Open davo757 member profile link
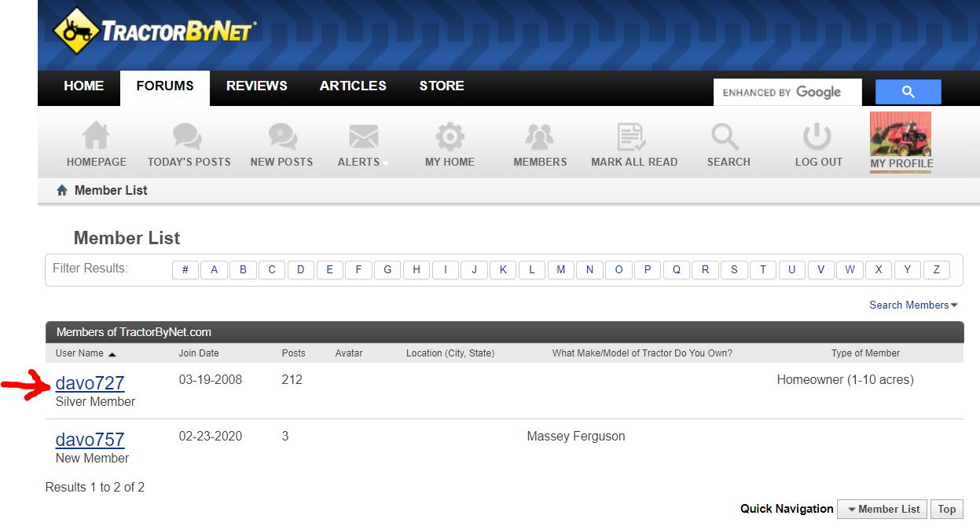This screenshot has height=530, width=980. 90,439
